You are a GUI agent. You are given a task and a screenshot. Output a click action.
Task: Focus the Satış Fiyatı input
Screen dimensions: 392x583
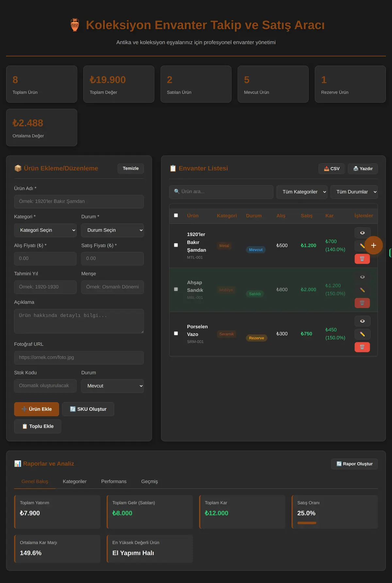[113, 259]
